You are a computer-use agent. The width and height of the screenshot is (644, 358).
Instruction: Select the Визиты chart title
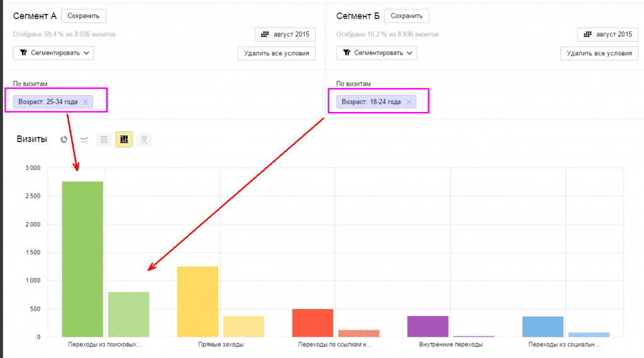(x=31, y=139)
